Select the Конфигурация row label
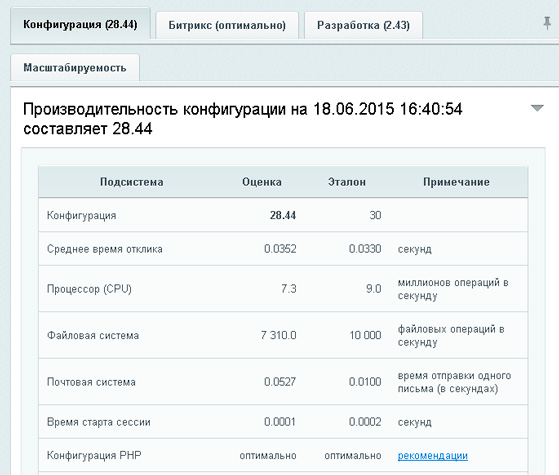The width and height of the screenshot is (559, 475). tap(82, 215)
